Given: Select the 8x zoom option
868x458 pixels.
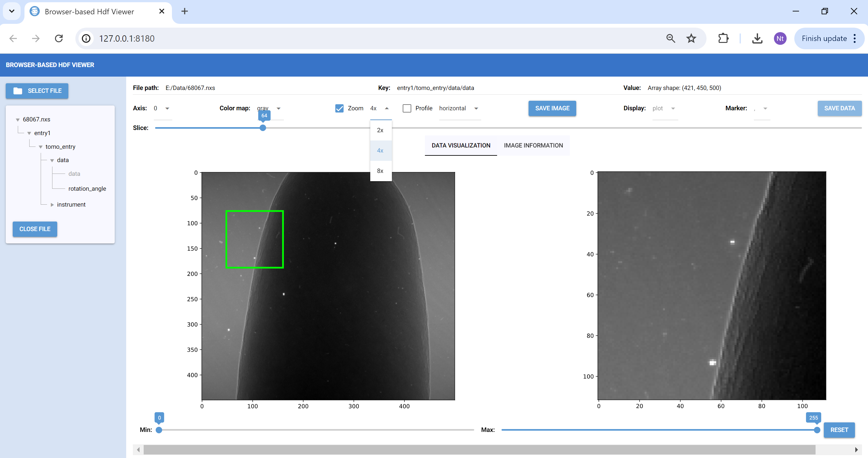Looking at the screenshot, I should point(381,171).
